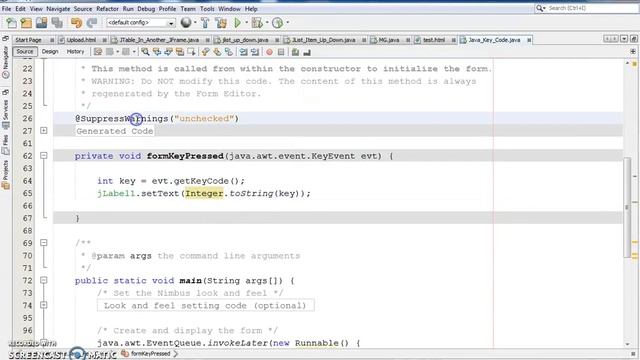The height and width of the screenshot is (360, 640).
Task: Go to Previous Bookmark icon
Action: (205, 52)
